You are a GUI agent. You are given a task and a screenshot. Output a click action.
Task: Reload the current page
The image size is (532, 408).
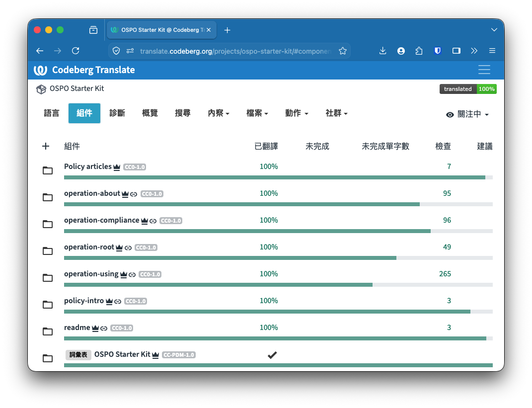[x=76, y=51]
